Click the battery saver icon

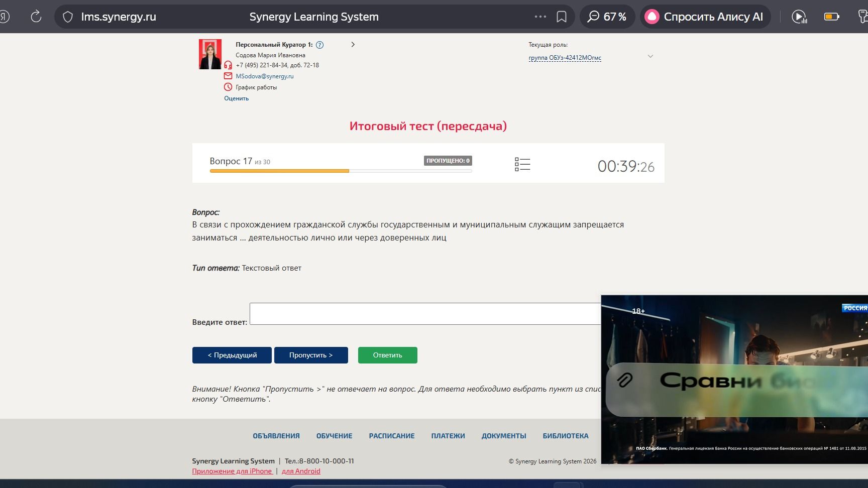[x=832, y=17]
